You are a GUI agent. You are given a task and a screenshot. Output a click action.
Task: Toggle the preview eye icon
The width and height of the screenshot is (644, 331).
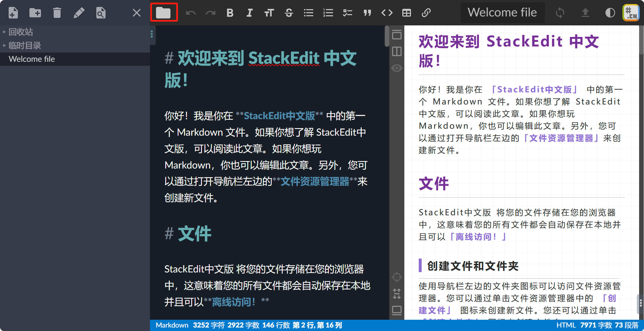(397, 68)
